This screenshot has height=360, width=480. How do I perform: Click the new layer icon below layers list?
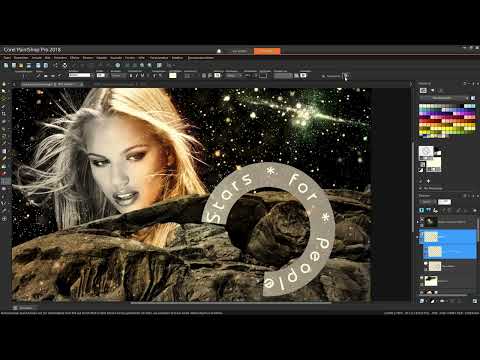click(x=422, y=301)
